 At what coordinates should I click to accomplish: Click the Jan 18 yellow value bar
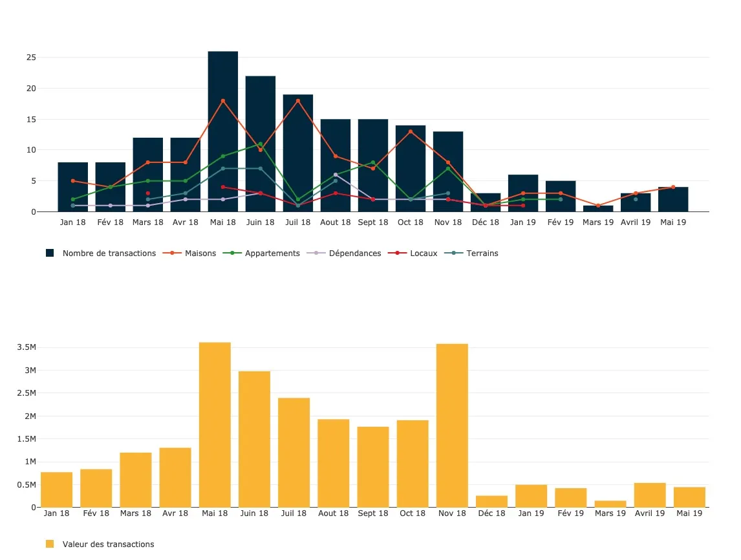(x=57, y=490)
